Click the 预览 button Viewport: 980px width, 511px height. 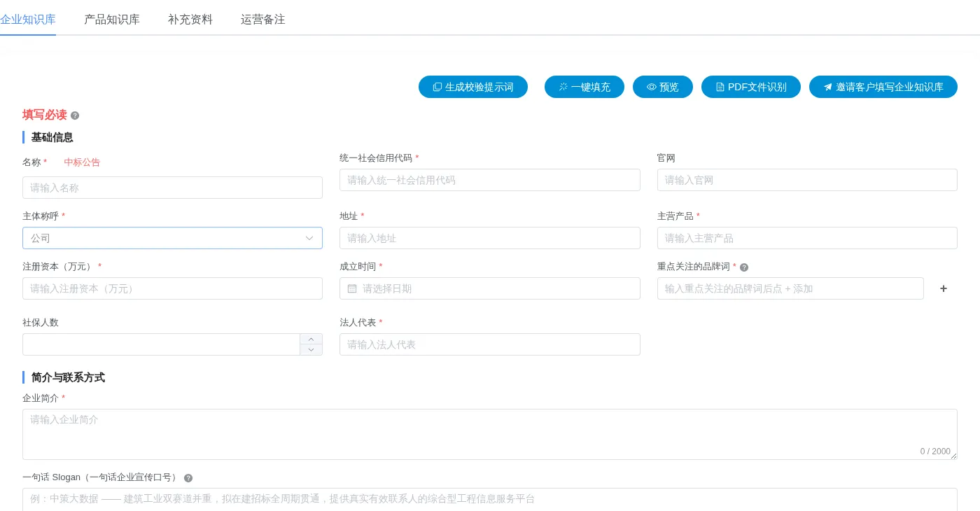pos(663,87)
